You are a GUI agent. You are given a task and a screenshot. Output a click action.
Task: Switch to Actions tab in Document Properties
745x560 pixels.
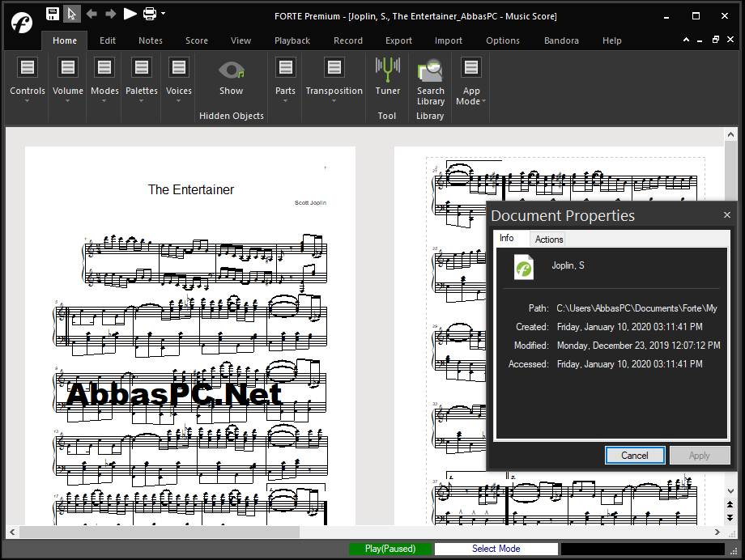549,240
